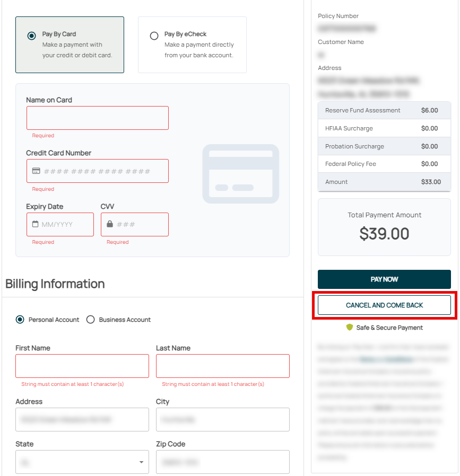Click the calendar icon in Expiry Date field
This screenshot has height=476, width=460.
(x=36, y=224)
